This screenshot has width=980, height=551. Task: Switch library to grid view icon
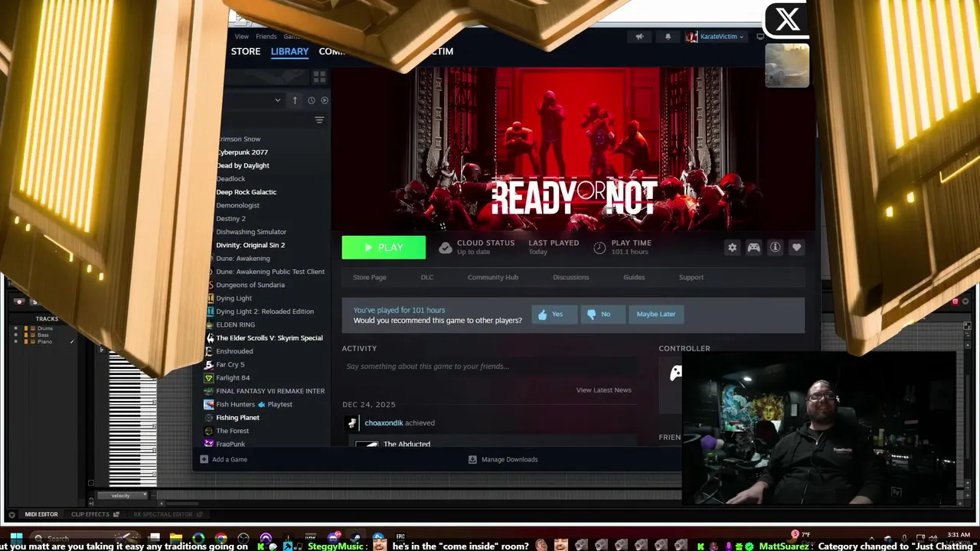click(x=319, y=77)
